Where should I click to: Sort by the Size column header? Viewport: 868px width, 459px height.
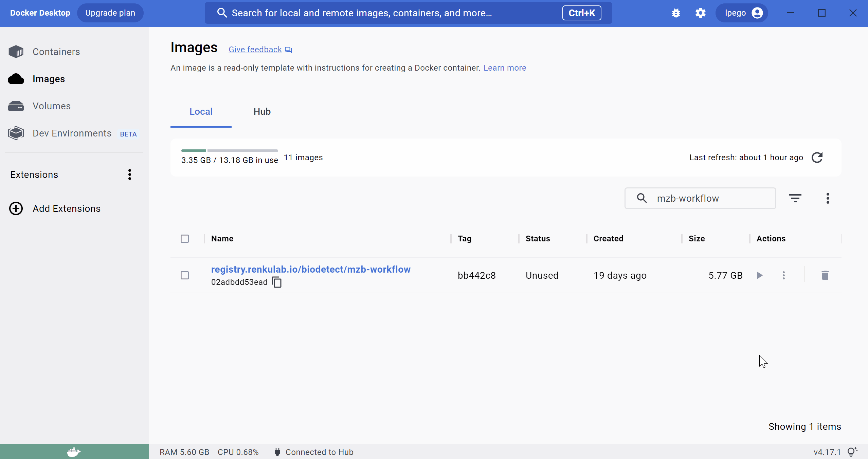[697, 239]
